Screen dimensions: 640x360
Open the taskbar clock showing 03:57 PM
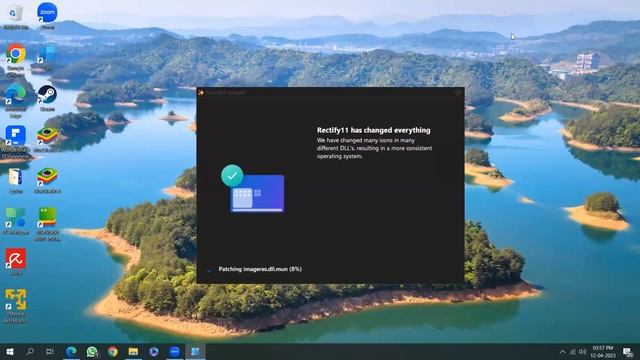603,352
